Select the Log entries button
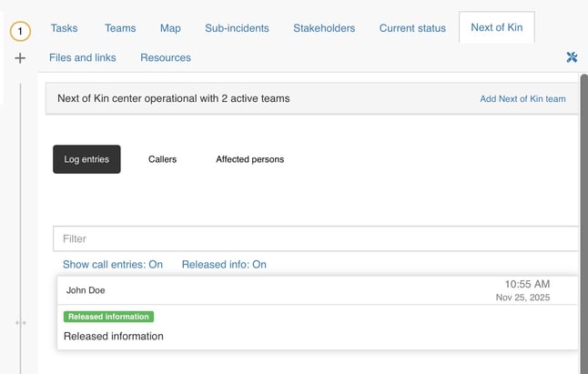This screenshot has width=588, height=374. tap(86, 159)
